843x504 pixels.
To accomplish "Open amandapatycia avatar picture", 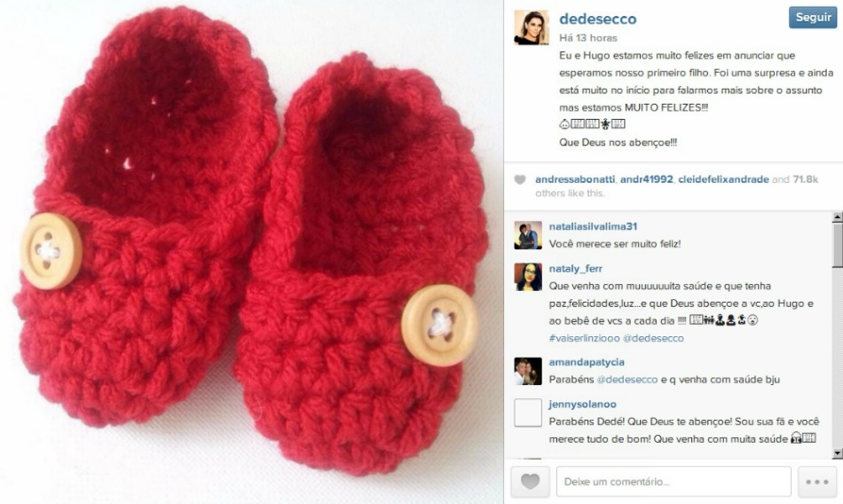I will tap(528, 371).
